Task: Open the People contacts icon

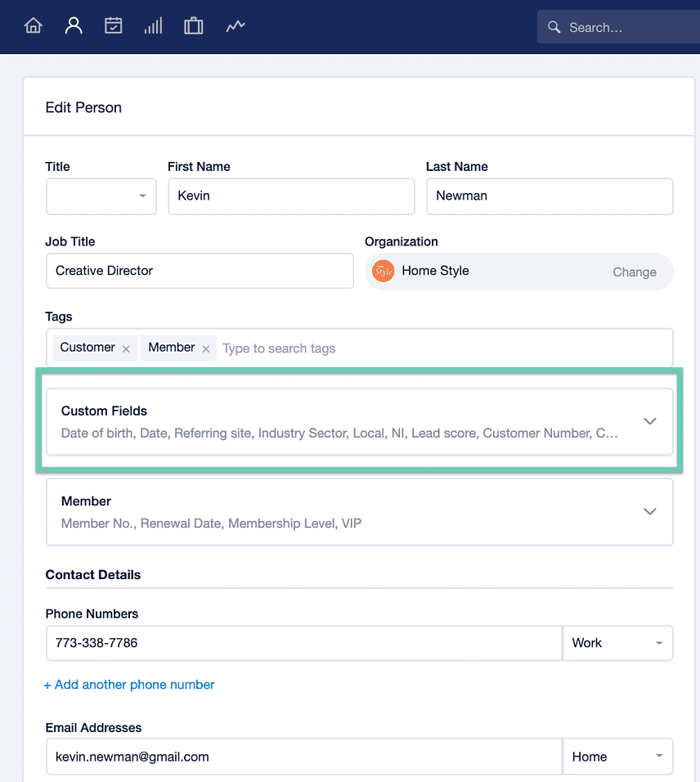Action: [x=74, y=25]
